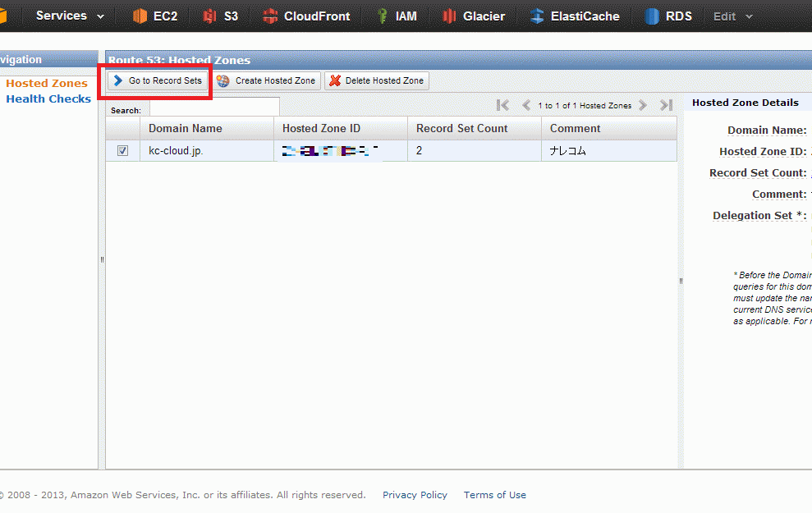Select Hosted Zones in navigation
This screenshot has height=513, width=812.
[47, 84]
